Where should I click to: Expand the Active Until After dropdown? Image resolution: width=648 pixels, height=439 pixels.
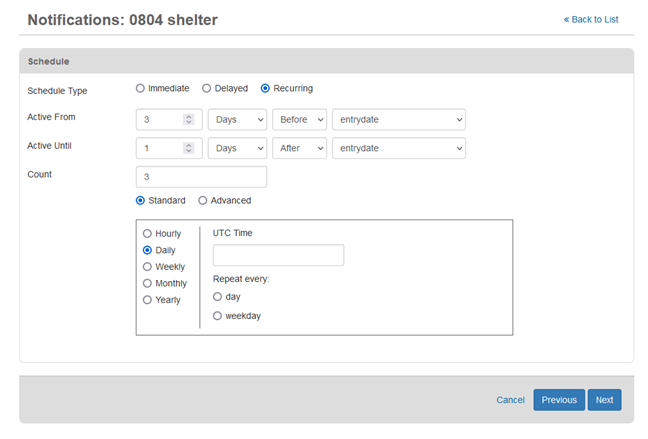[299, 148]
